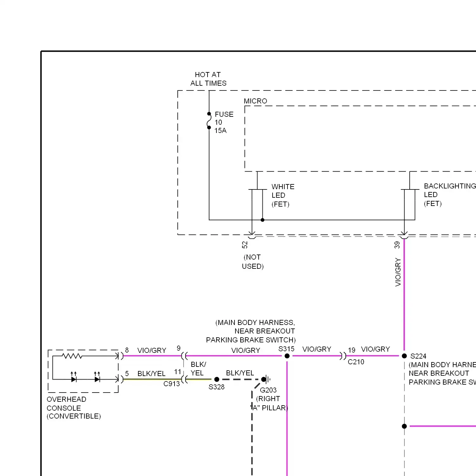This screenshot has height=476, width=476.
Task: Select the C210 connector label
Action: (356, 362)
